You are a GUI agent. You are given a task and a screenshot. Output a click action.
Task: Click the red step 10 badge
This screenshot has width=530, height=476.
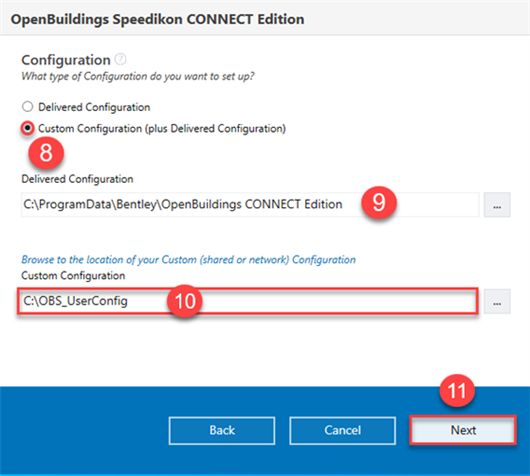[185, 301]
